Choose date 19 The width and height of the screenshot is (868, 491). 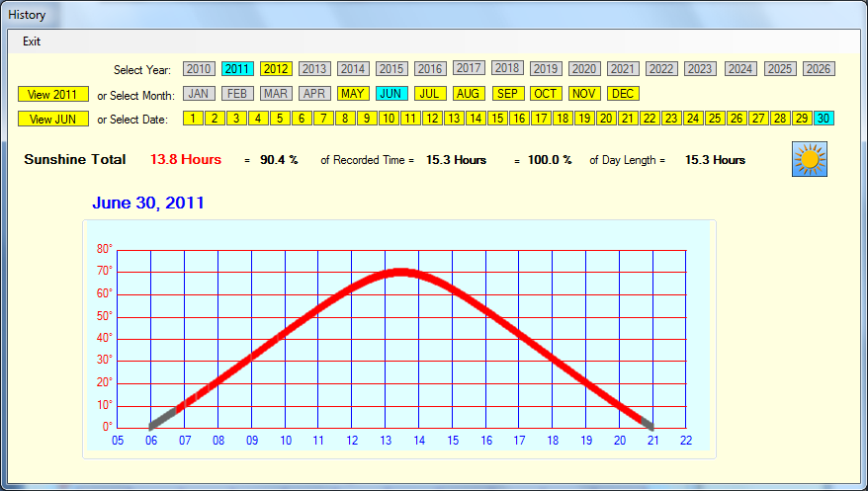[x=584, y=119]
